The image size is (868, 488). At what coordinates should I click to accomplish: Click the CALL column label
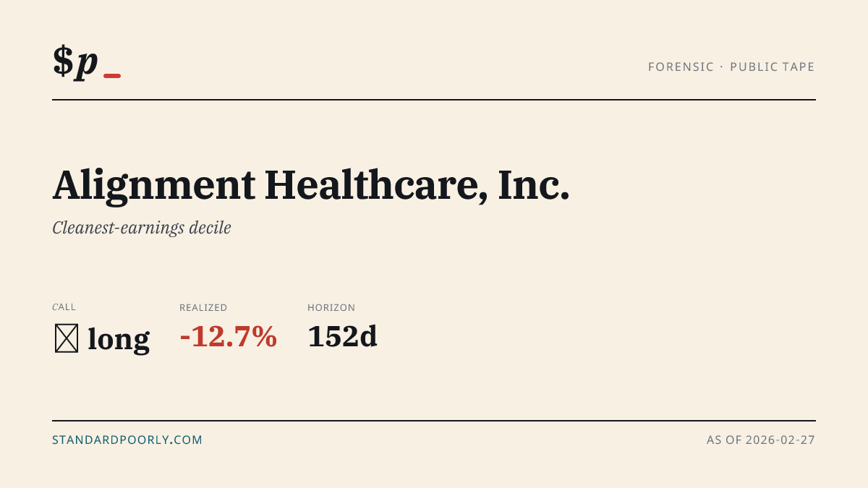coord(64,307)
